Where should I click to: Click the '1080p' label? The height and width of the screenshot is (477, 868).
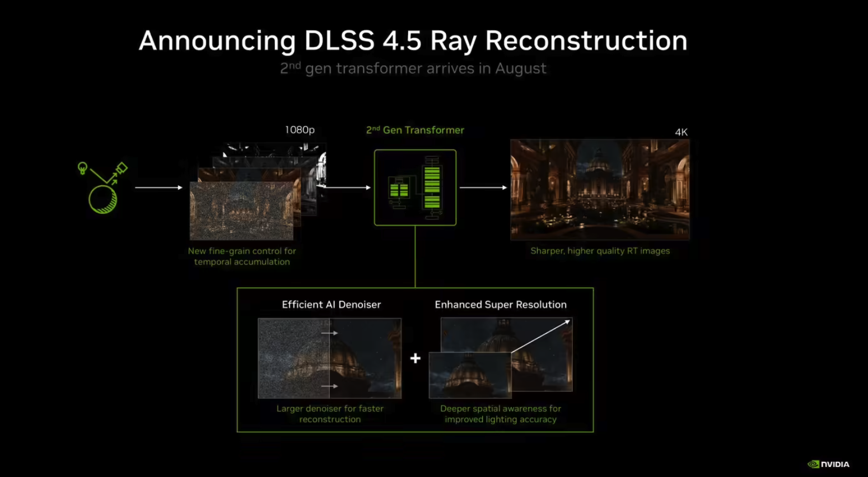(300, 130)
